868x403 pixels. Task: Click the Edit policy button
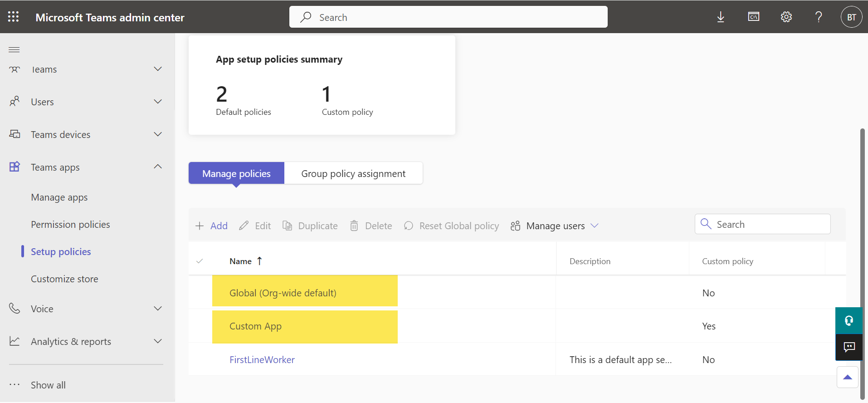tap(255, 226)
